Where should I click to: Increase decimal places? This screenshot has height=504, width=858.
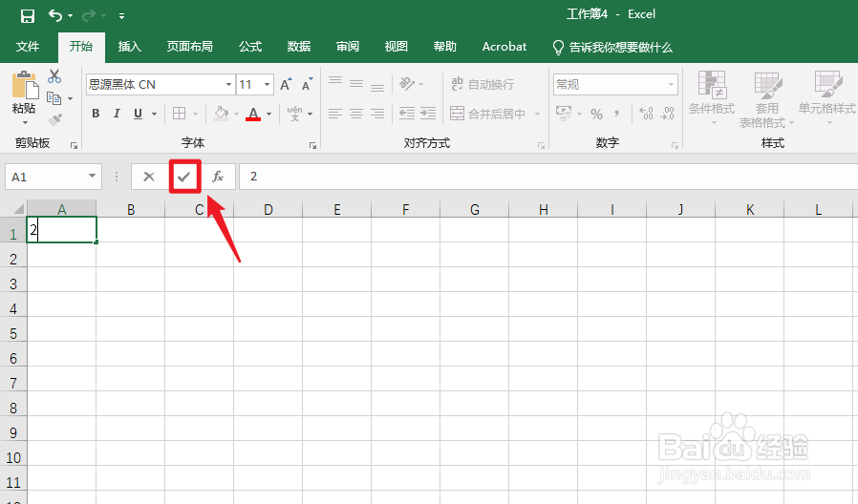tap(646, 114)
